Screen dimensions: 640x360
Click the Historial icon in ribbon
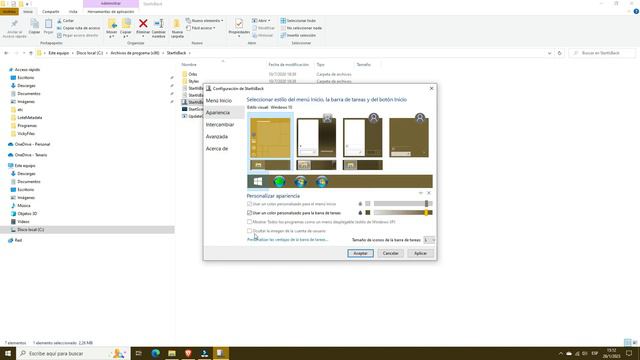[x=254, y=36]
